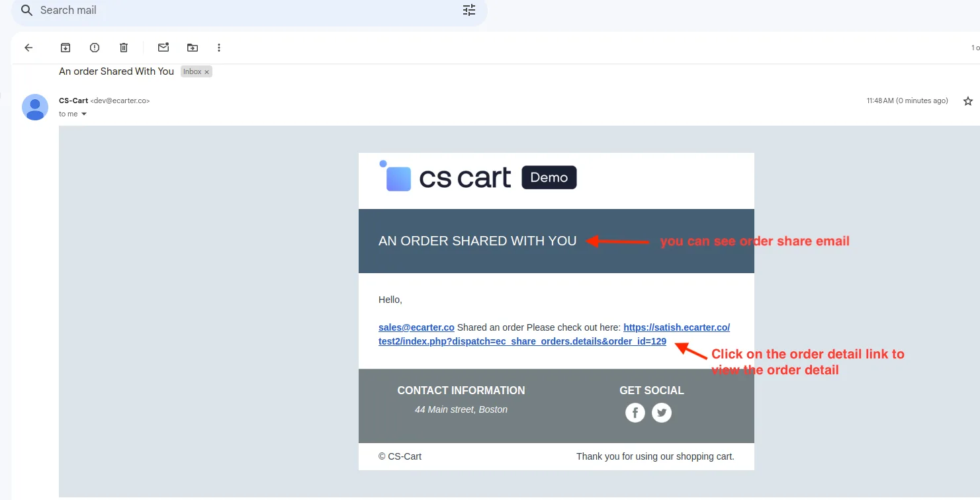The height and width of the screenshot is (500, 980).
Task: Remove the Inbox label
Action: (x=206, y=72)
